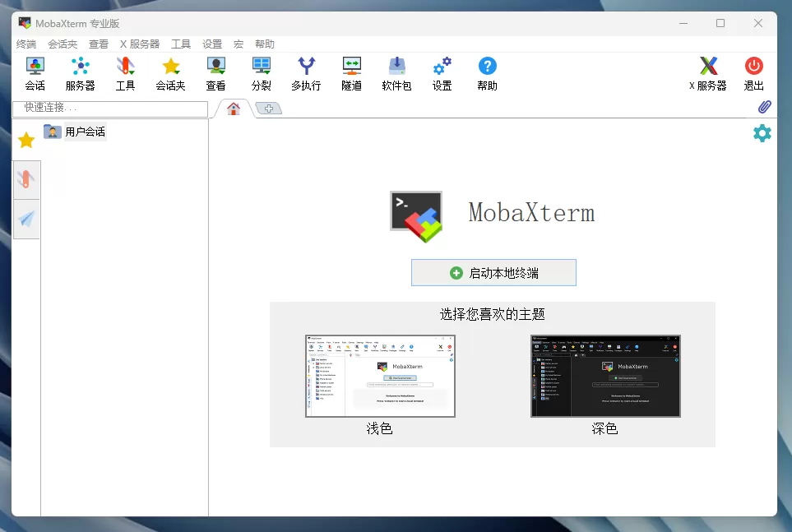Screen dimensions: 792x532
Task: Minimize the MobaXterm window
Action: click(683, 23)
